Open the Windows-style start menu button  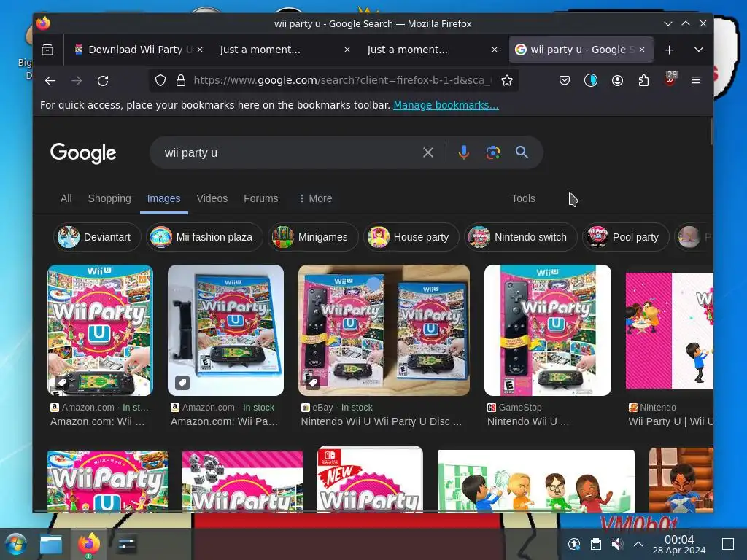(15, 544)
